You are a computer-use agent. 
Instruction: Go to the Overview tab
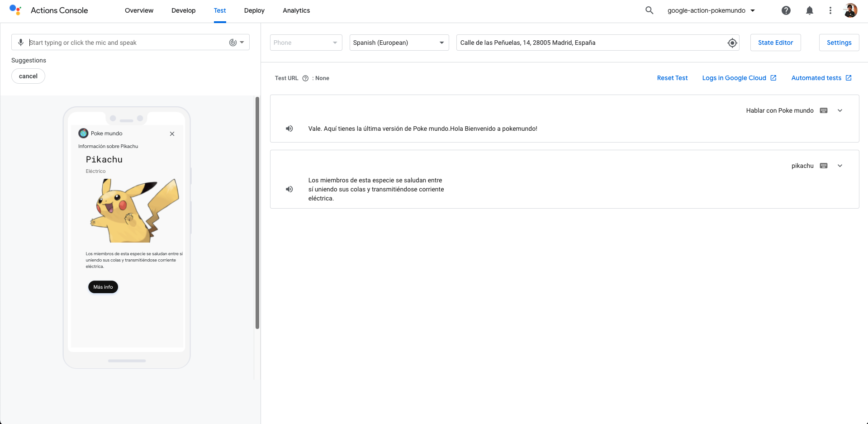pos(139,10)
